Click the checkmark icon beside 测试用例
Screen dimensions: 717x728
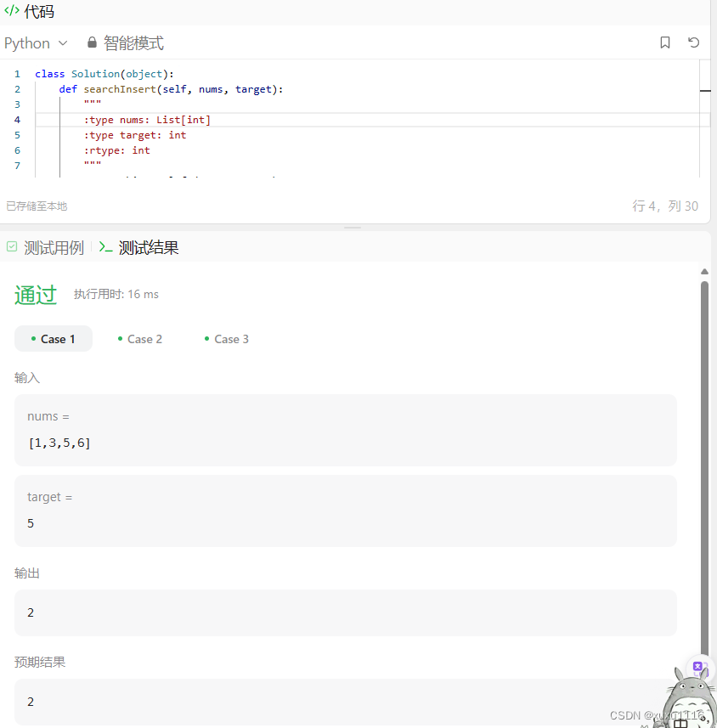coord(13,247)
